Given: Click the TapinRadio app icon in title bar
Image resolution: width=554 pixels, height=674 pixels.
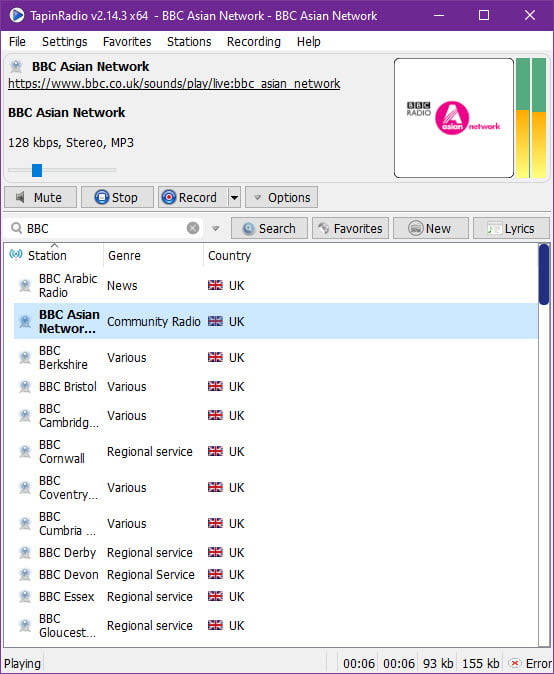Looking at the screenshot, I should (17, 15).
